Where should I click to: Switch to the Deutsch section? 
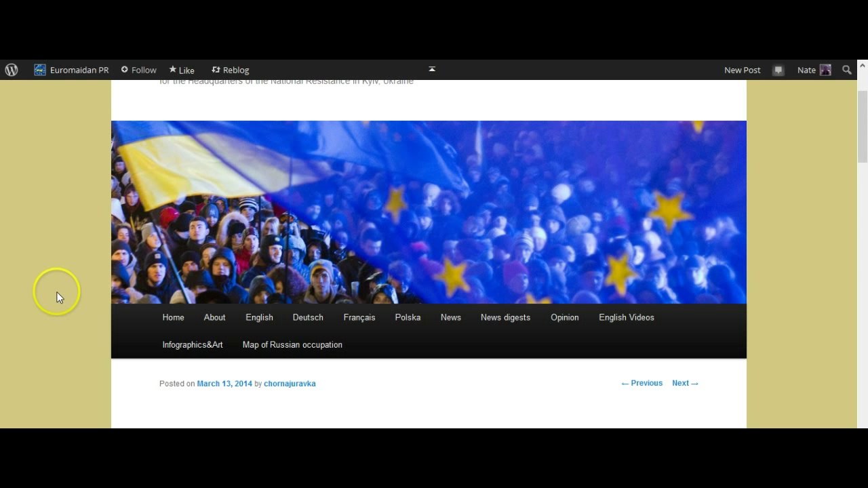pos(308,317)
